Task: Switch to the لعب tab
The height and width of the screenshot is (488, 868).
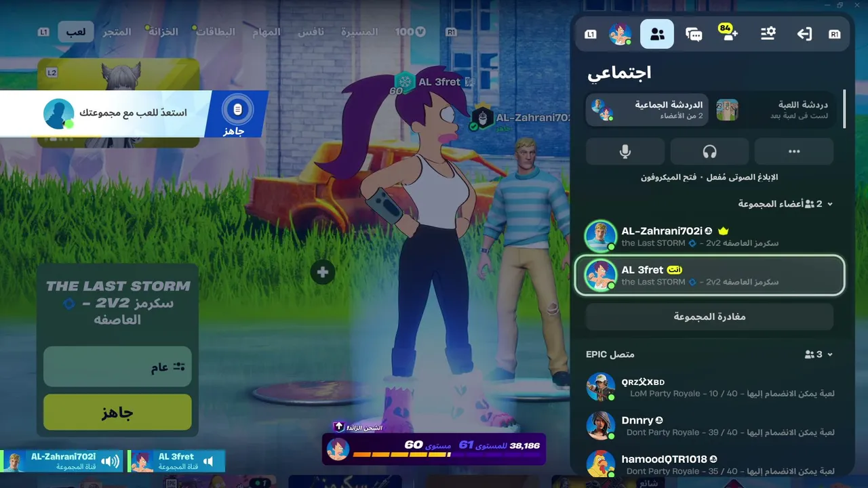Action: pos(75,32)
